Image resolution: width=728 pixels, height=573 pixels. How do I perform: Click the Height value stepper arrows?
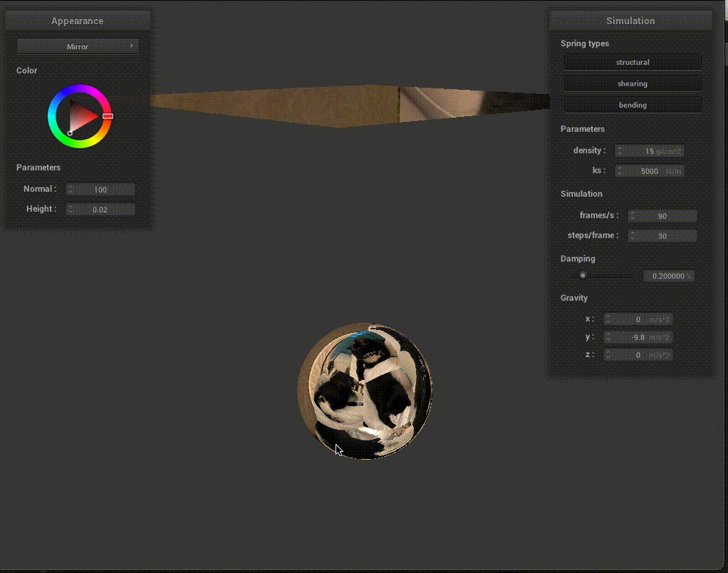pos(71,210)
